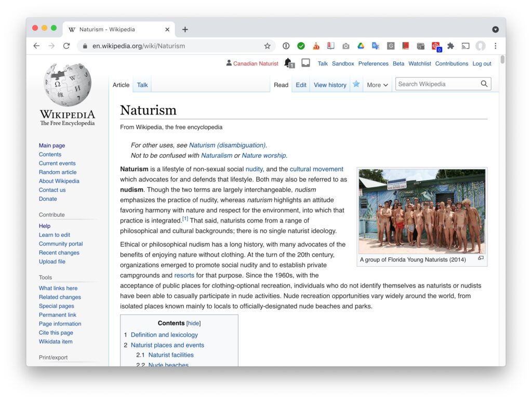Viewport: 532px width, 401px height.
Task: Open Page information in Tools
Action: coord(60,324)
